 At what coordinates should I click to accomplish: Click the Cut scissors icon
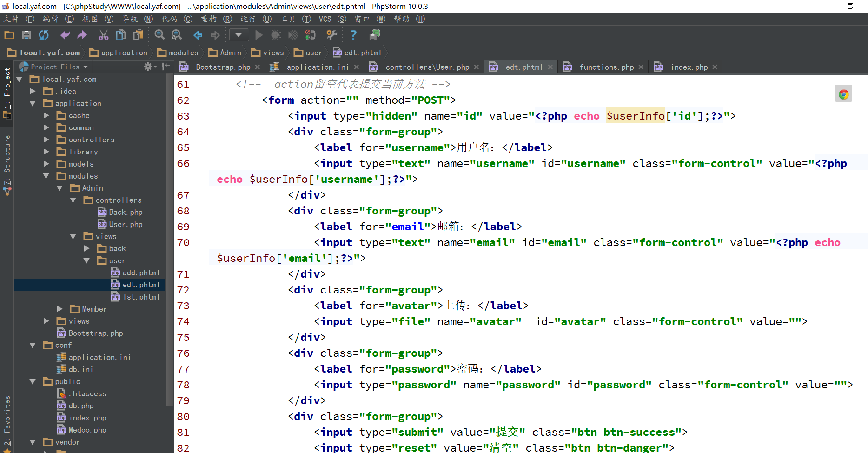pyautogui.click(x=103, y=35)
